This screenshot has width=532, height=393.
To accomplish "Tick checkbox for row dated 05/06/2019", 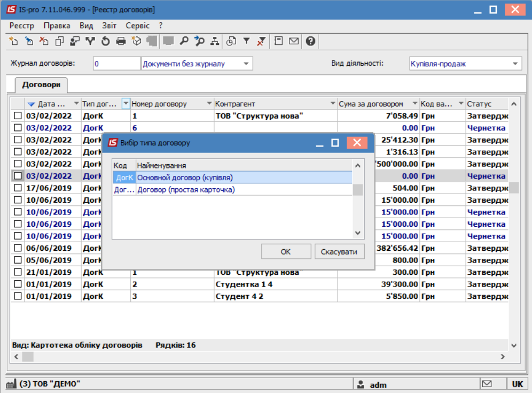I will 18,260.
